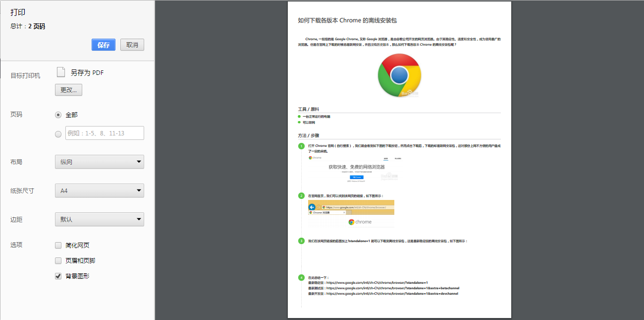Click the 工具 / 原料 section heading
The height and width of the screenshot is (320, 644).
coord(309,109)
